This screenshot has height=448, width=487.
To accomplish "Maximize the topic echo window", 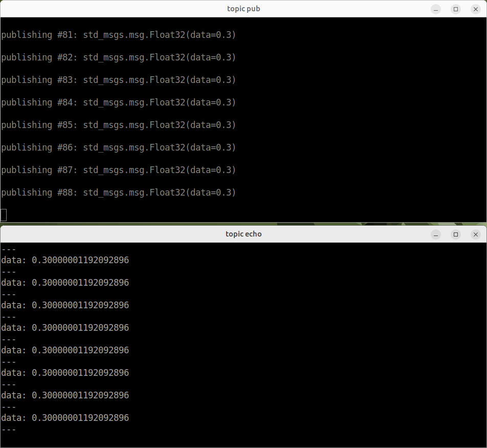I will (456, 234).
